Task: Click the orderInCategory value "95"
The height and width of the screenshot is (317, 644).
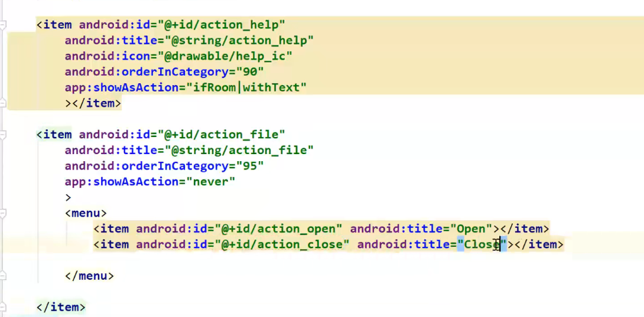Action: pos(250,166)
